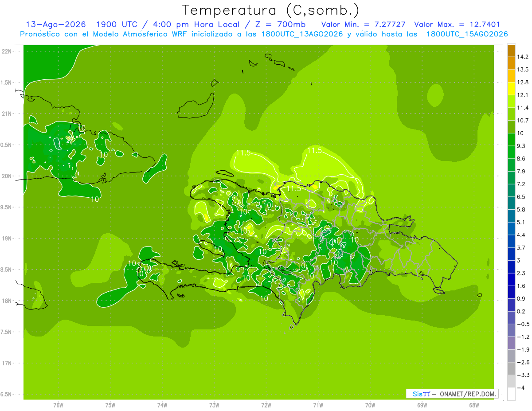532x411 pixels.
Task: Click the '-0.5' color bar label
Action: [x=523, y=324]
